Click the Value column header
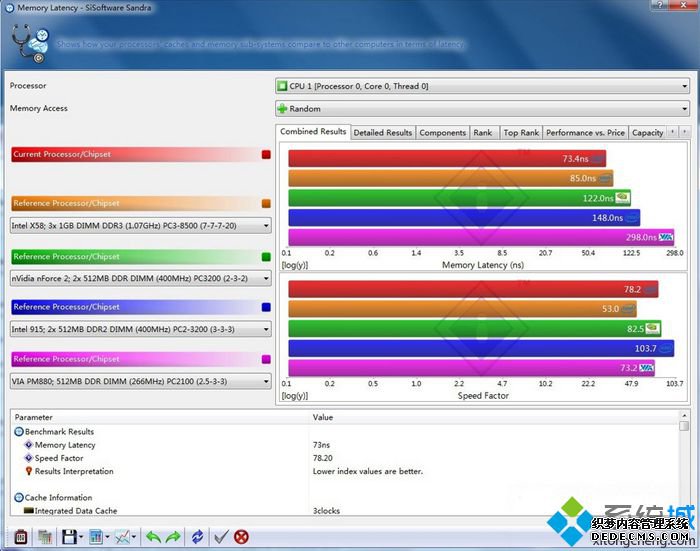Screen dimensions: 700x551 tap(493, 417)
